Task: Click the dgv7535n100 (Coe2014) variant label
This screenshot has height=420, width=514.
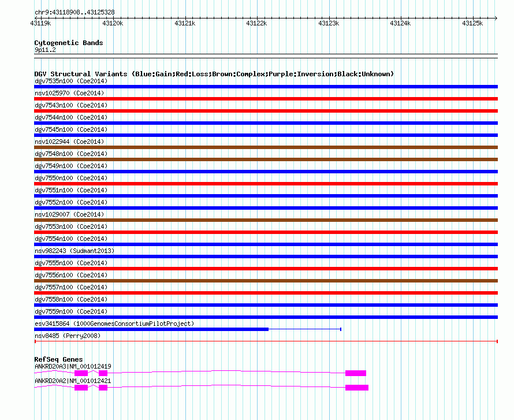Action: coord(70,81)
